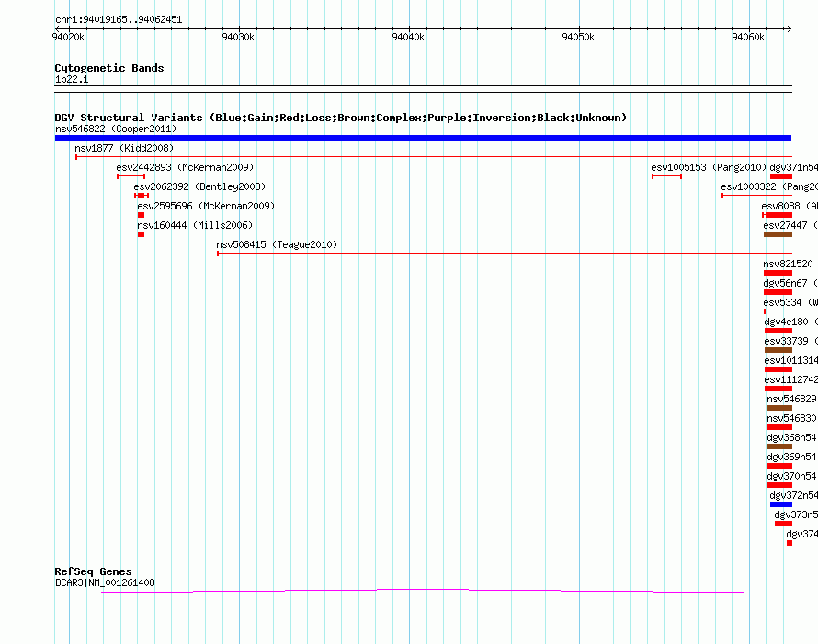Screen dimensions: 818x644
Task: Open the esv5334 variant label
Action: pos(790,302)
